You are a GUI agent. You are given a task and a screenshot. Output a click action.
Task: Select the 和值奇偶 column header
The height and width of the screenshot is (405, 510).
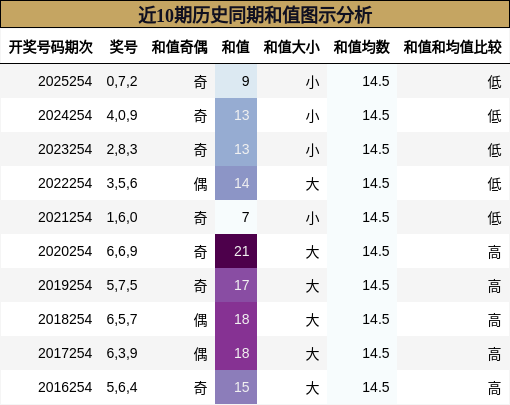179,47
